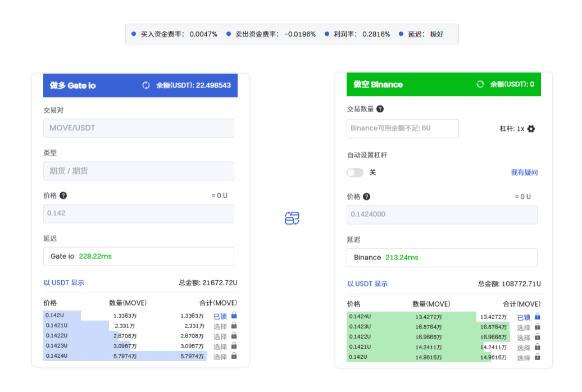Viewport: 582px width, 392px height.
Task: Click lock icon on Binance 0.1423U row
Action: pyautogui.click(x=537, y=327)
